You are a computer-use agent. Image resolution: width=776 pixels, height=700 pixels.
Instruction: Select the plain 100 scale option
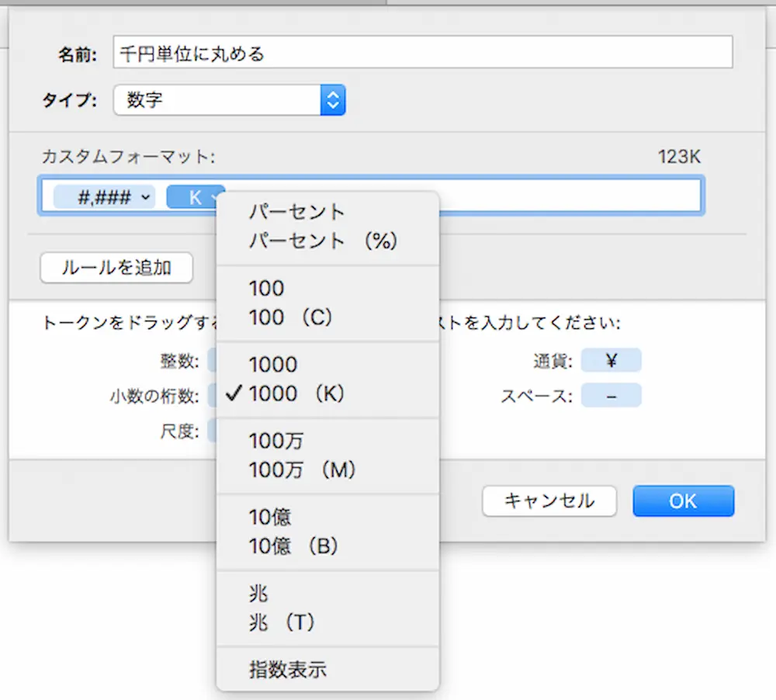267,289
